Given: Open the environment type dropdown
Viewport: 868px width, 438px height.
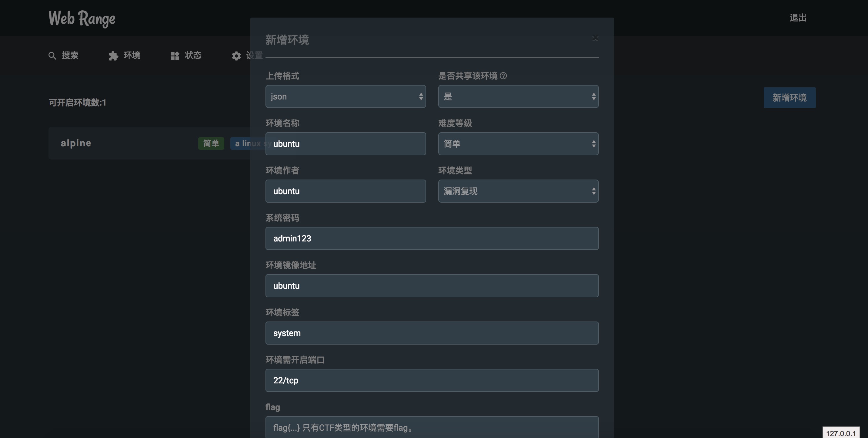Looking at the screenshot, I should click(x=518, y=191).
